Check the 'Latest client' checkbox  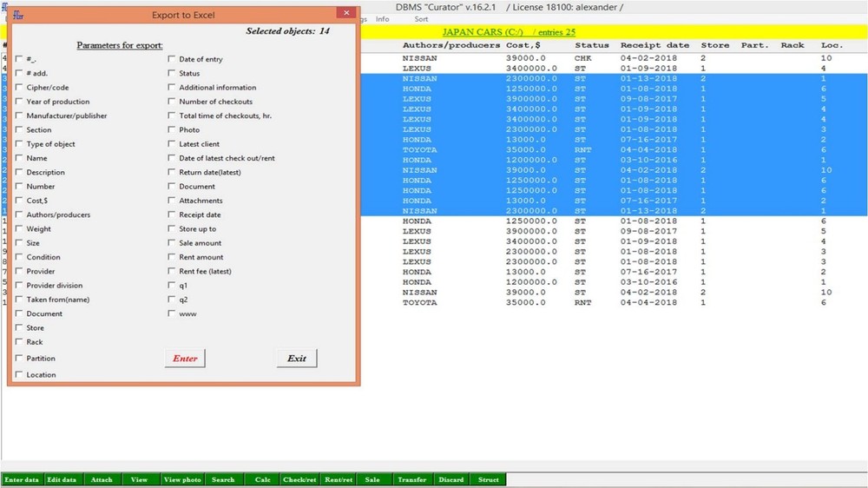click(172, 144)
